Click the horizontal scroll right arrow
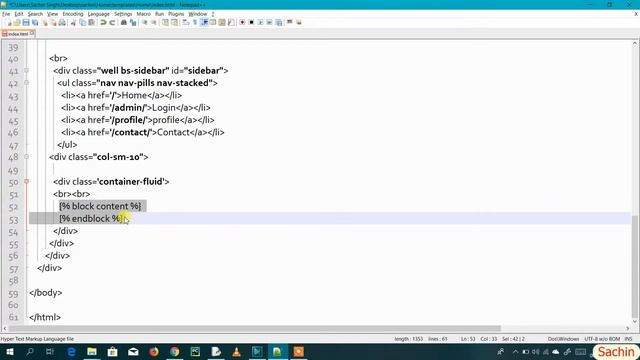 pyautogui.click(x=628, y=328)
